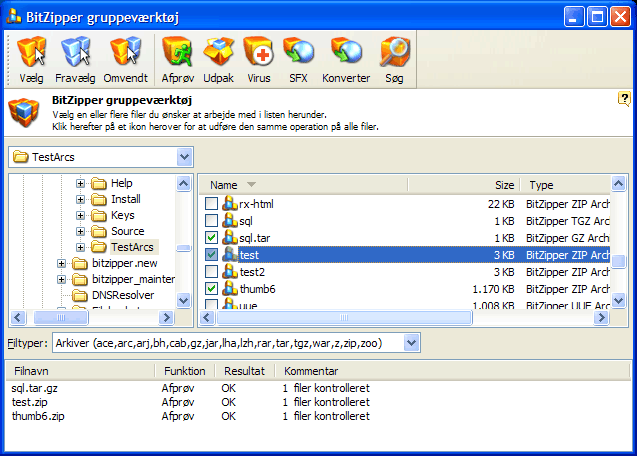Select the bitzipper.new folder
The height and width of the screenshot is (456, 637).
124,263
